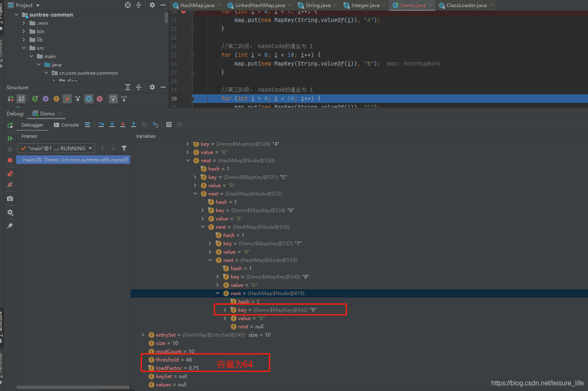Screen dimensions: 588x391
Task: Expand the .mvn folder
Action: [24, 23]
